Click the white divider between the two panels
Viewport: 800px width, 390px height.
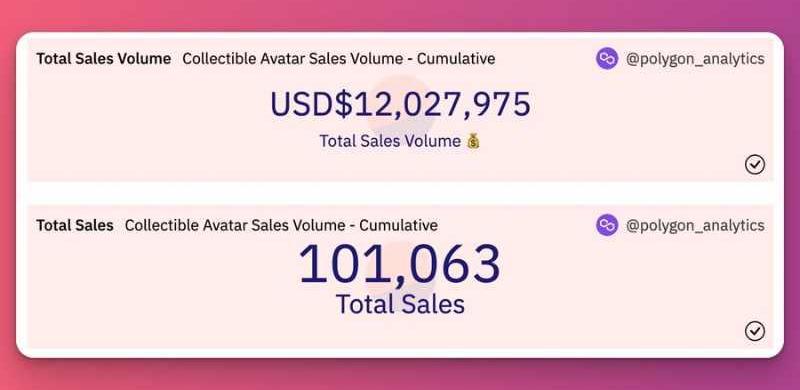pos(401,193)
